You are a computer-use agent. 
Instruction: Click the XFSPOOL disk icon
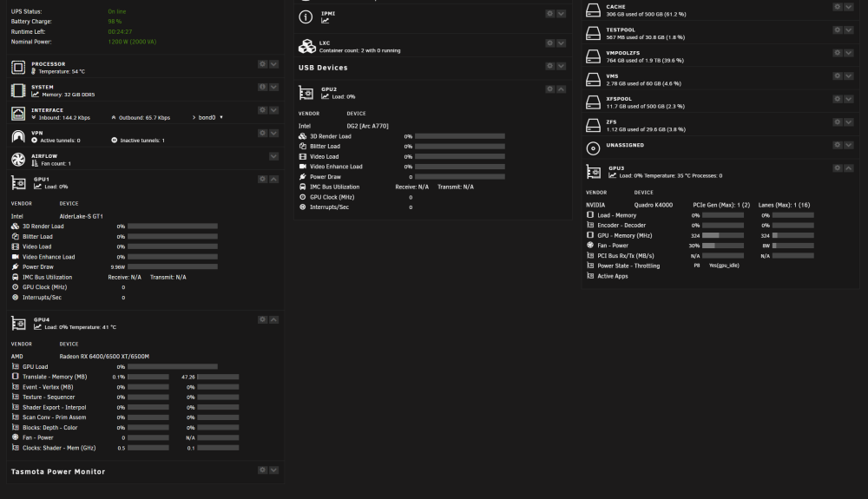(x=593, y=102)
